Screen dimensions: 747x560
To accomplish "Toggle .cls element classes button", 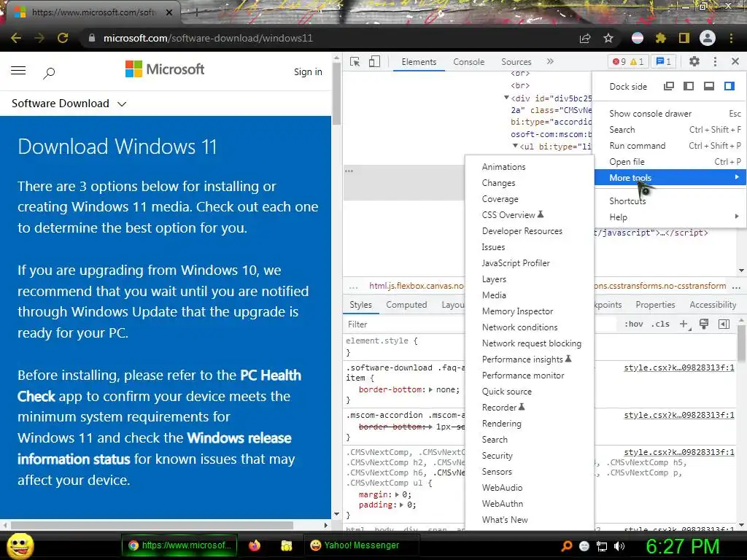I will pos(660,324).
